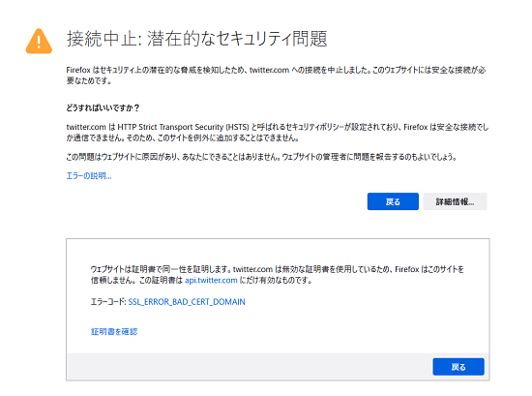Click the 詳細情報... button

tap(455, 201)
